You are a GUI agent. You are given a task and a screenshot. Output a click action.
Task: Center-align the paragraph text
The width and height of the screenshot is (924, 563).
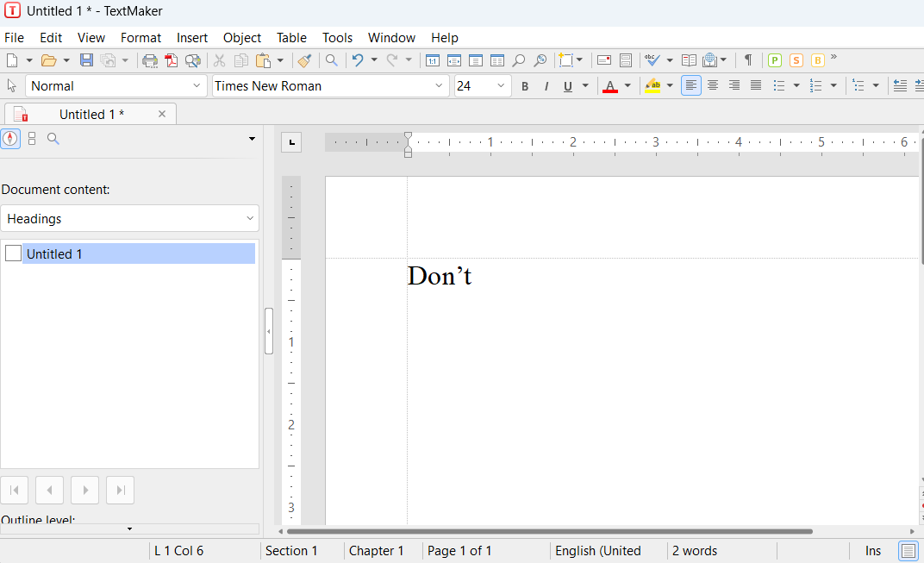click(x=713, y=85)
